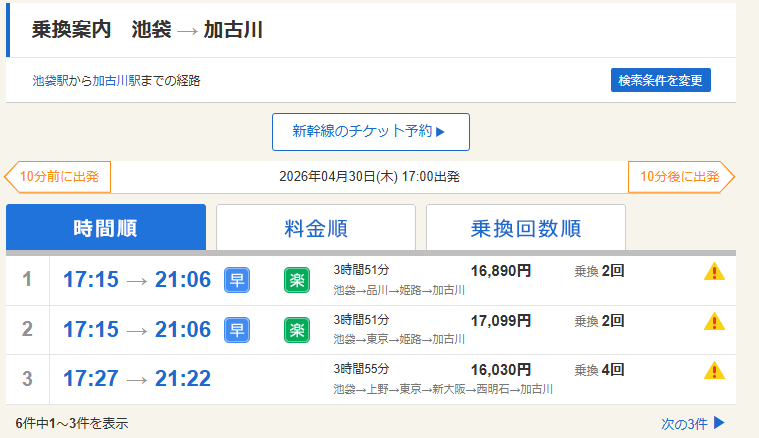Image resolution: width=759 pixels, height=438 pixels.
Task: Click the blue 早 icon on route 2
Action: [x=236, y=329]
